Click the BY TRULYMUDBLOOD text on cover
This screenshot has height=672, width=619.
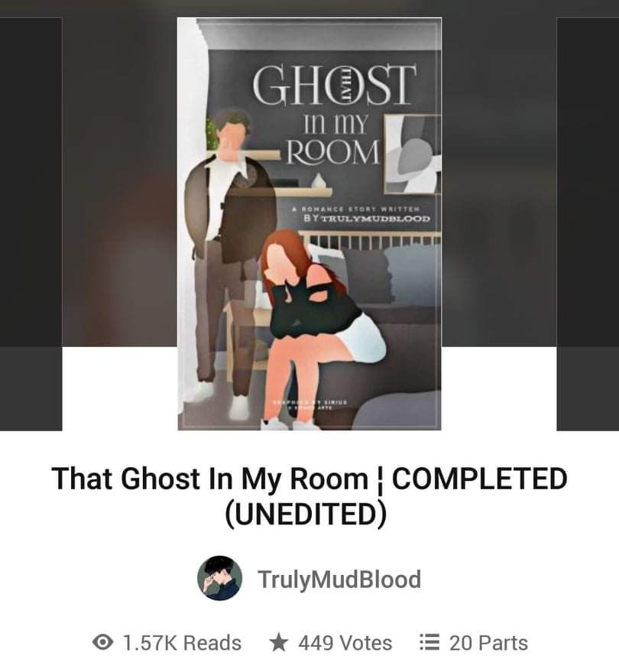367,218
